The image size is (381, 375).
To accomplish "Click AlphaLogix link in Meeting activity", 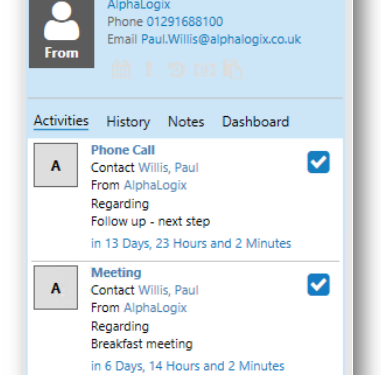I will click(155, 308).
